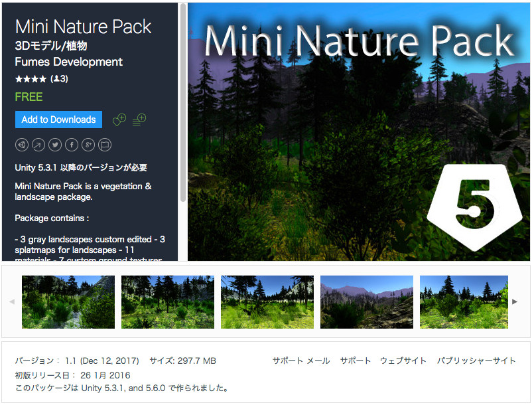Click the サイズ: 297.7 MB text
This screenshot has height=405, width=532.
pyautogui.click(x=182, y=361)
